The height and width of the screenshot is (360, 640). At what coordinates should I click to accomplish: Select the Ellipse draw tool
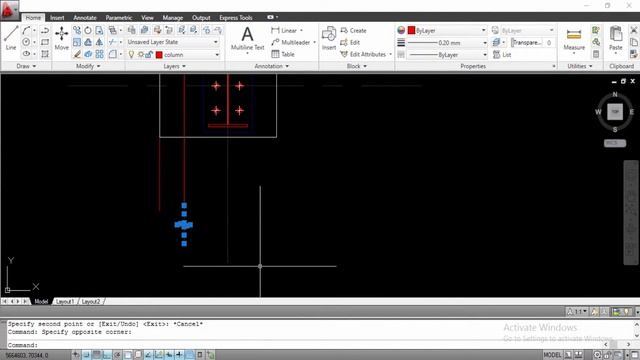(26, 54)
